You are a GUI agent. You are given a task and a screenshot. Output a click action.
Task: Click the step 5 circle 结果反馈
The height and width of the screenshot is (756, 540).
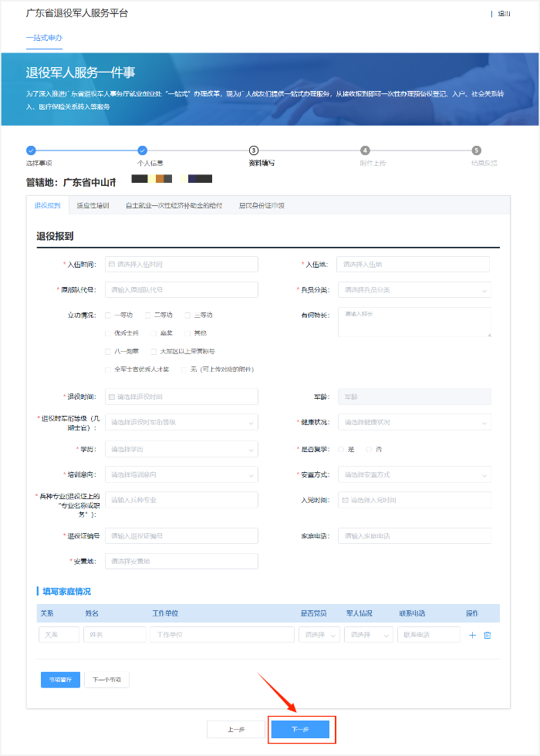click(x=477, y=150)
